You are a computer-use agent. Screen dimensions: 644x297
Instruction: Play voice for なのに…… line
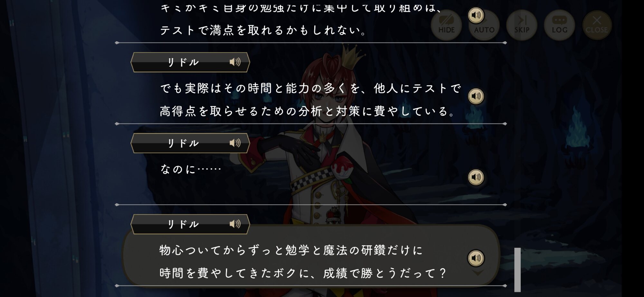coord(476,177)
